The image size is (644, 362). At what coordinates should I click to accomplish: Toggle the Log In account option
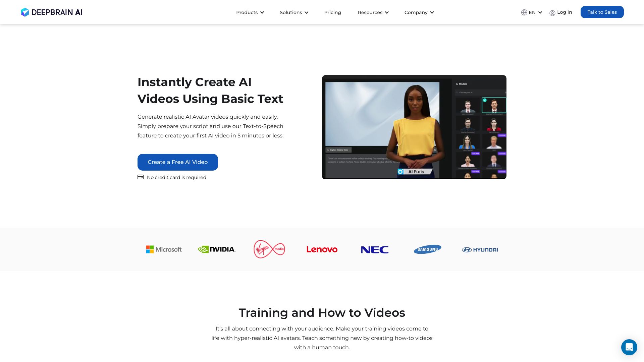tap(561, 12)
